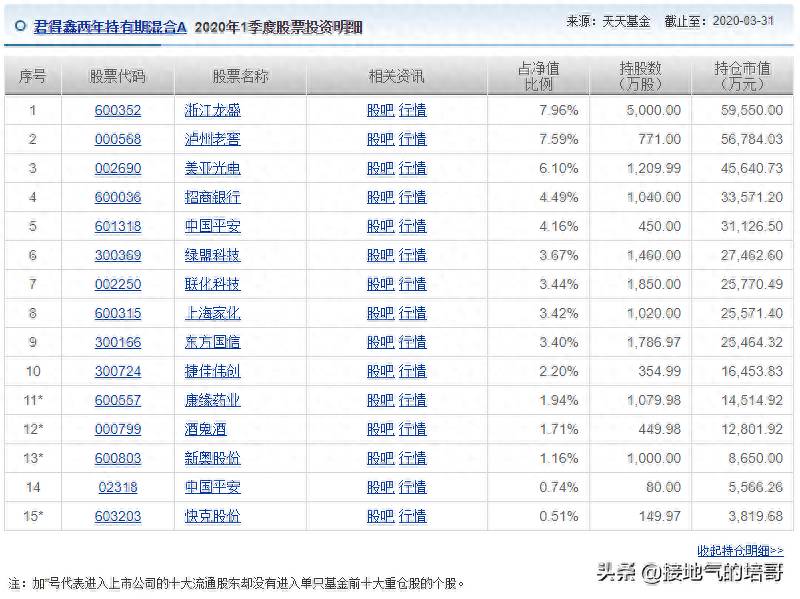This screenshot has height=599, width=800.
Task: Open stock name 捷佳伟创 link
Action: pyautogui.click(x=212, y=371)
